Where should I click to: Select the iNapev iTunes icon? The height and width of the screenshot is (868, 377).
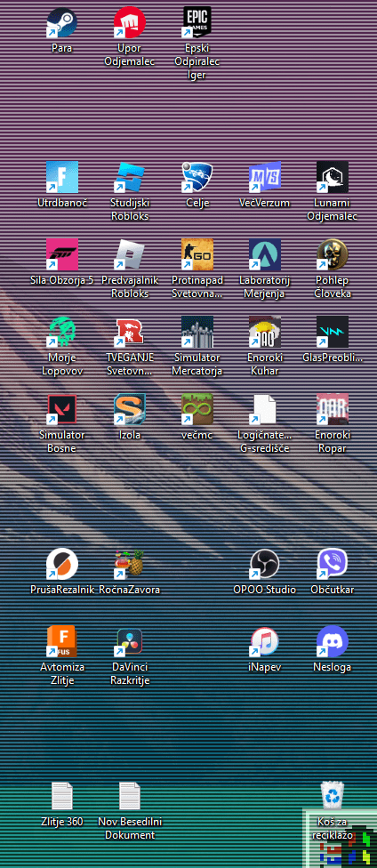tap(265, 641)
